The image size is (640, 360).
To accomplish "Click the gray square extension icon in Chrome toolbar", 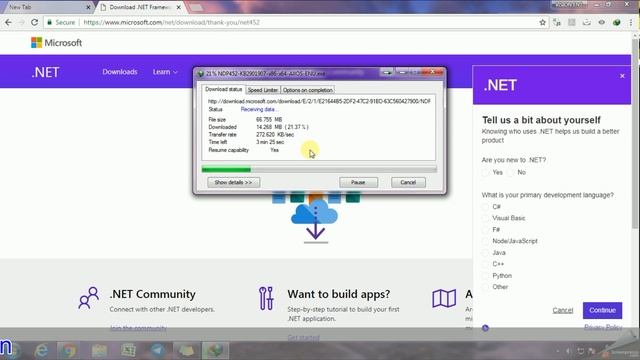I will click(572, 22).
